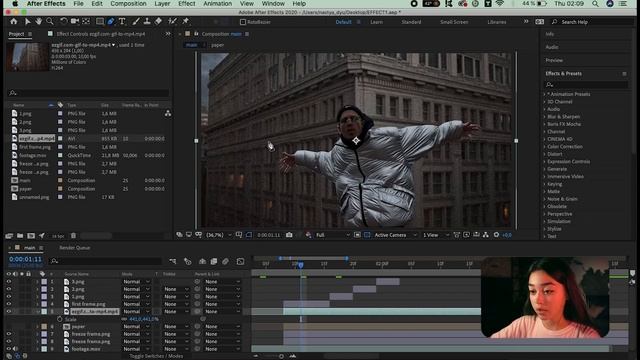The width and height of the screenshot is (640, 360).
Task: Open the 1 View layout dropdown
Action: coord(436,235)
